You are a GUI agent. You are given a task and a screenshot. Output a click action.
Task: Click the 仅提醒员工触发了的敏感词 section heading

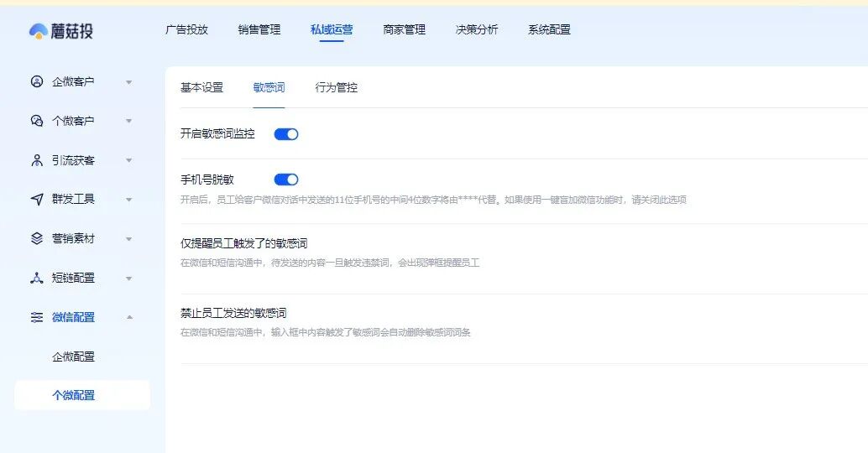[x=243, y=243]
